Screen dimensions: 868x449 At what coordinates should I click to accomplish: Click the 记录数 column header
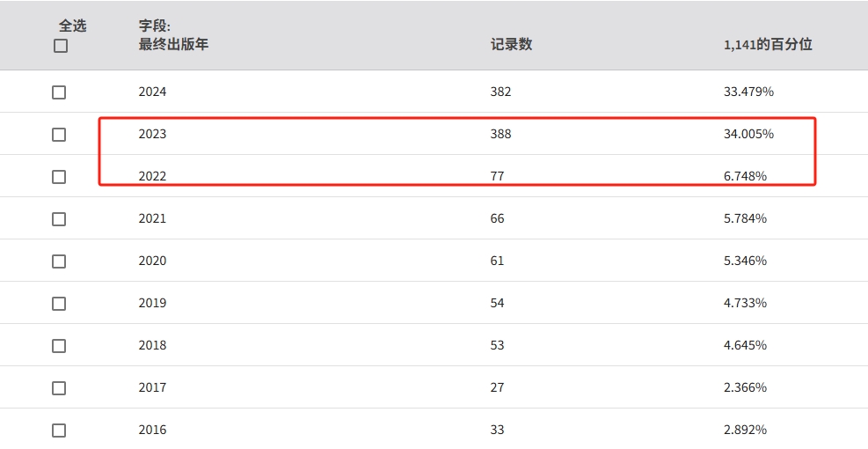[x=511, y=44]
